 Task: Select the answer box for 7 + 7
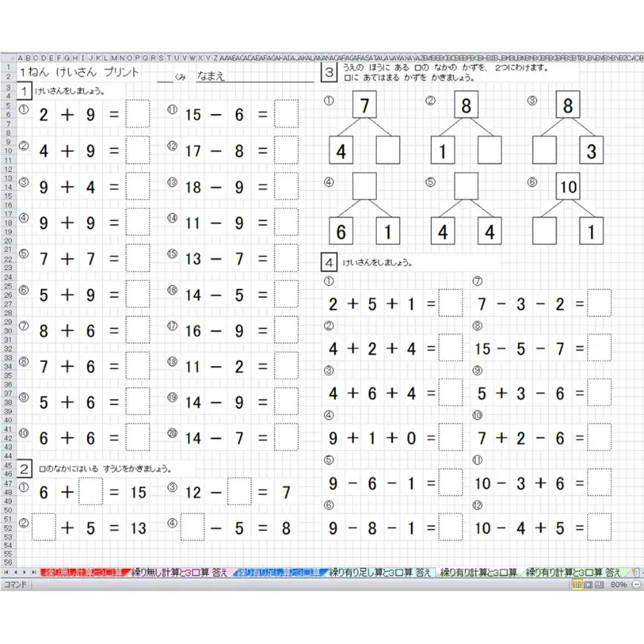click(138, 258)
